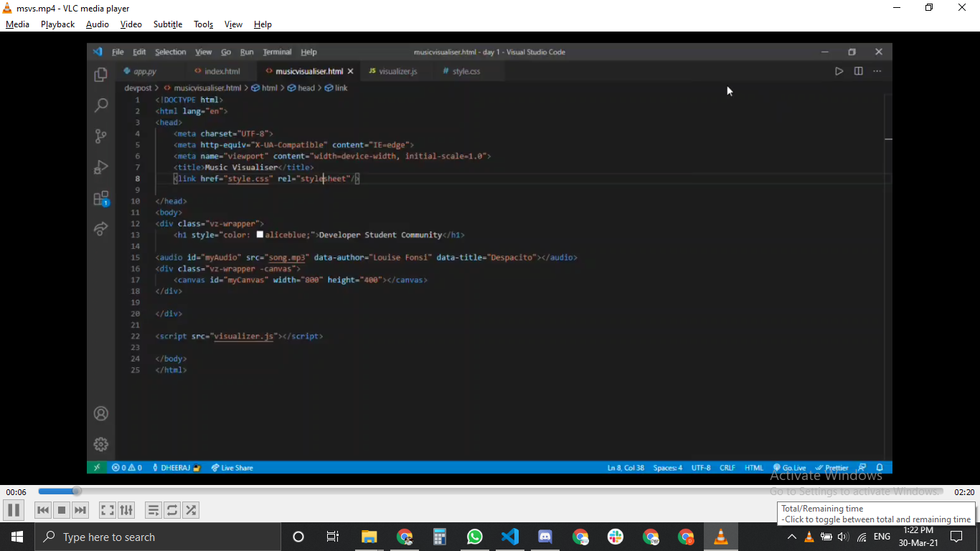Open CRLF line ending picker in status bar
The image size is (980, 551).
click(x=727, y=468)
